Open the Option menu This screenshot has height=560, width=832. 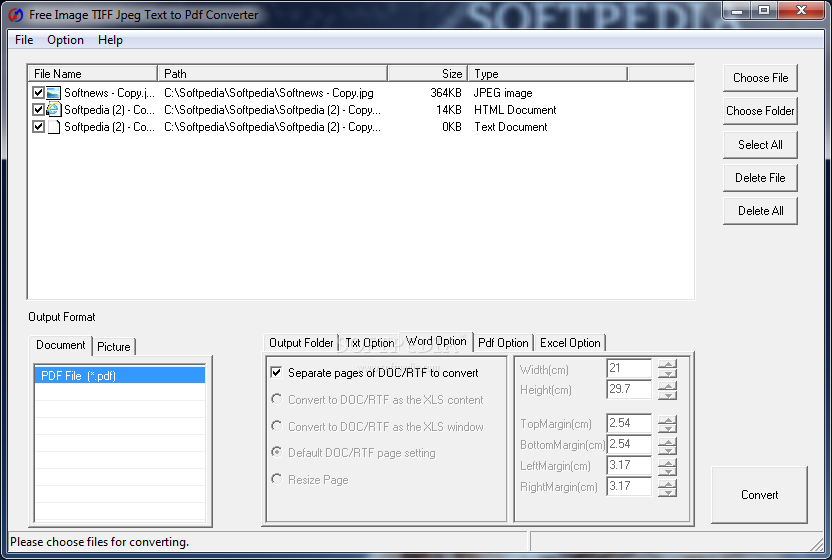[65, 40]
